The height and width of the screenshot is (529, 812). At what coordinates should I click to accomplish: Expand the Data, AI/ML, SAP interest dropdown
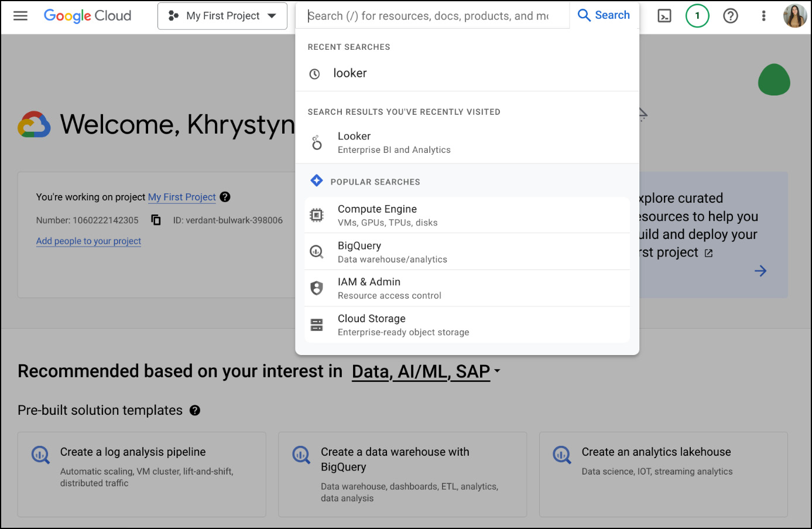(x=426, y=371)
